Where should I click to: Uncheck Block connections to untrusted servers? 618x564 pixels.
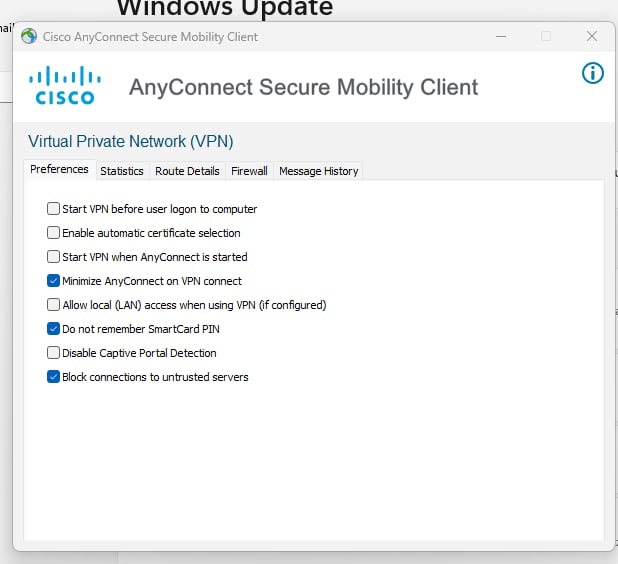[53, 377]
